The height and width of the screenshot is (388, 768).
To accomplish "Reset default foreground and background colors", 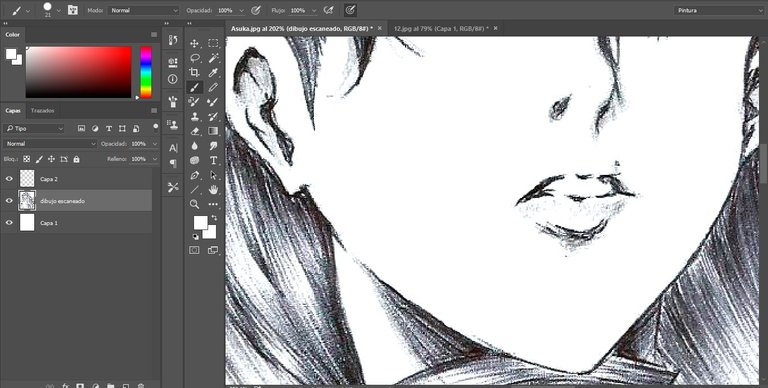I will click(195, 237).
